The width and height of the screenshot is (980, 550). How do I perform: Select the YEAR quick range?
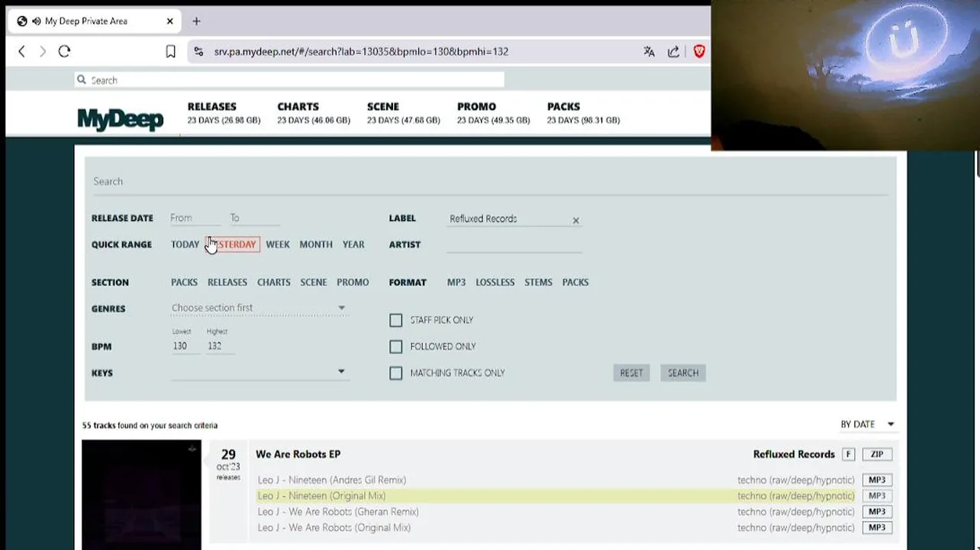(x=353, y=244)
